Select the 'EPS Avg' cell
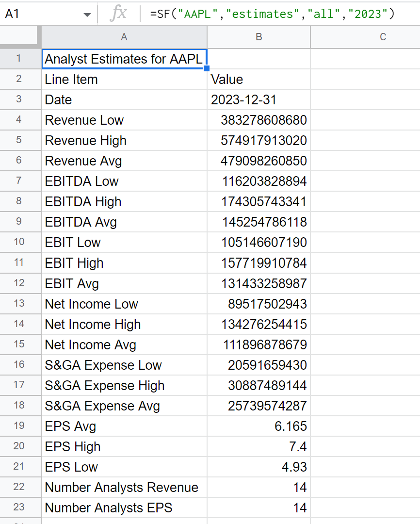The height and width of the screenshot is (524, 420). 124,426
